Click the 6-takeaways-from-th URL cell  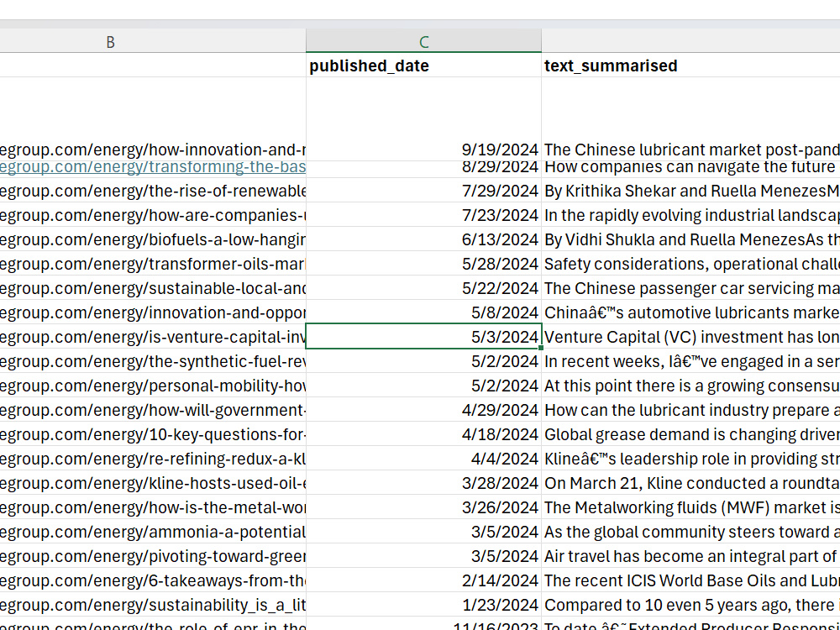click(x=153, y=580)
